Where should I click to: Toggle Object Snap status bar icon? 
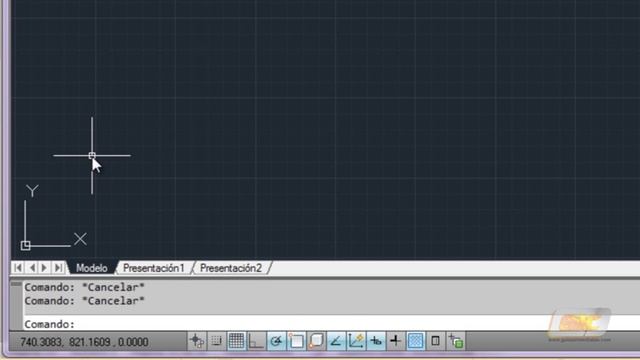[x=296, y=341]
